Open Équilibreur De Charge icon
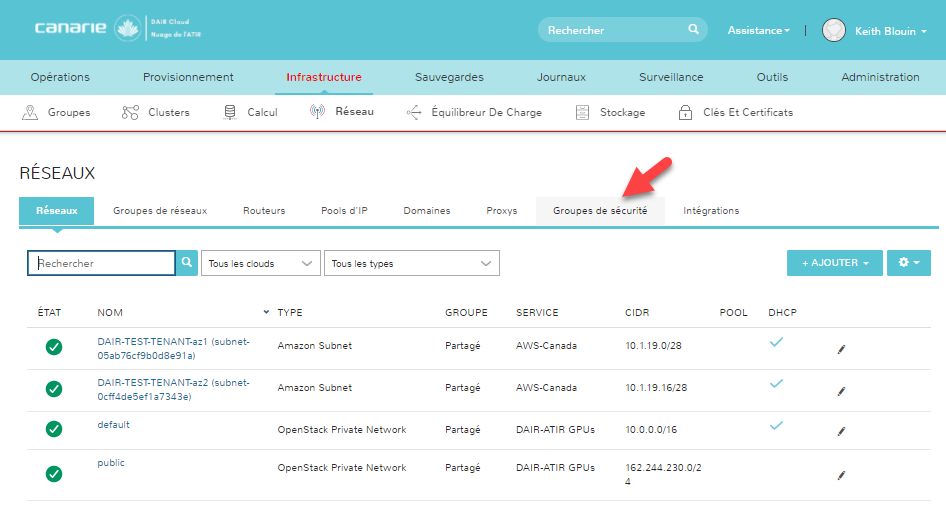The height and width of the screenshot is (520, 946). [414, 112]
